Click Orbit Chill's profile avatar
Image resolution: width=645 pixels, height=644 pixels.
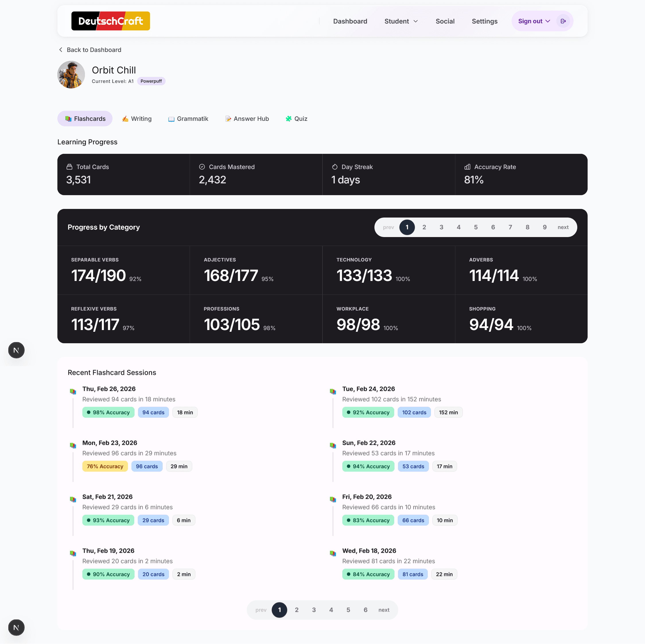[x=71, y=74]
